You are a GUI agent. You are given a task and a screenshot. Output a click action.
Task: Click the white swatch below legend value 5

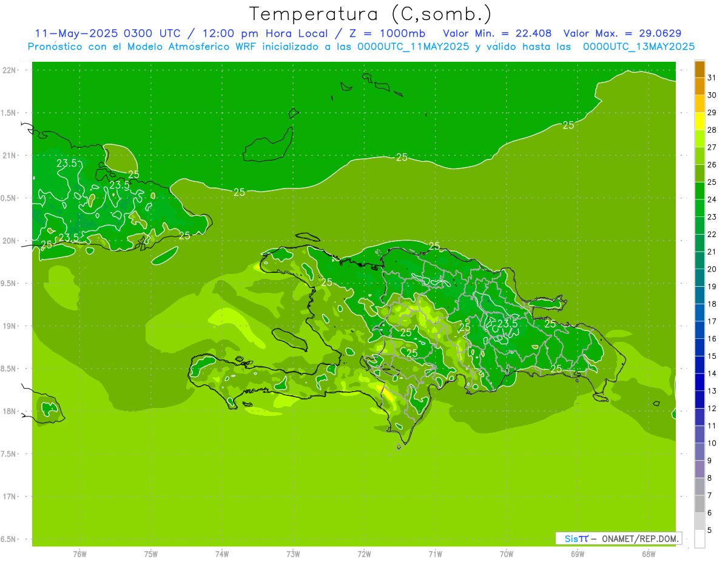tap(699, 539)
